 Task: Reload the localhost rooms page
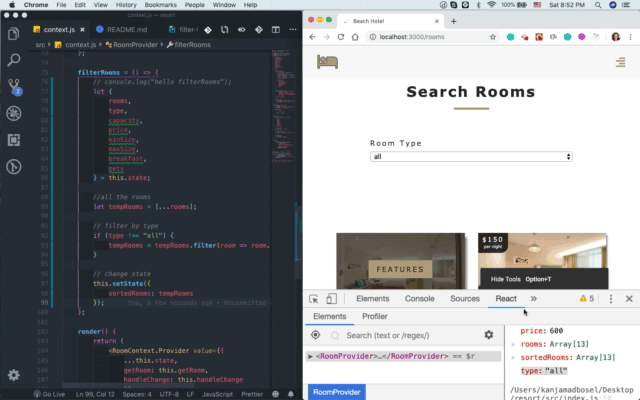340,37
